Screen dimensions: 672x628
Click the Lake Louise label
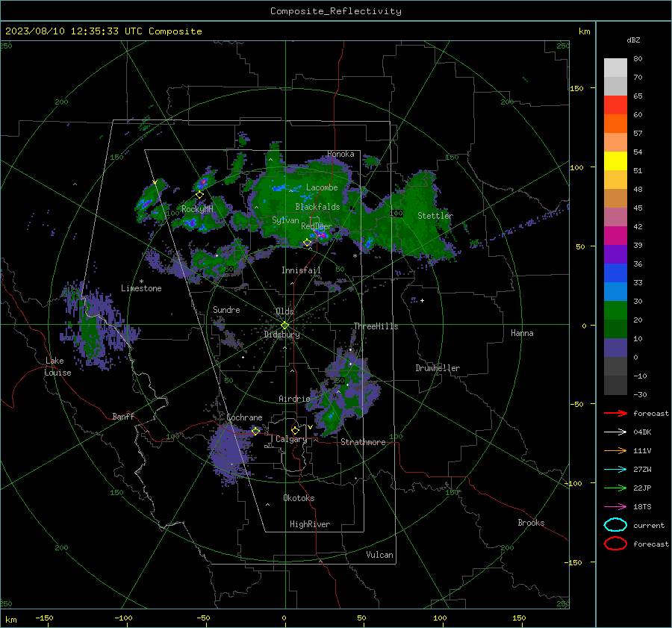(58, 367)
